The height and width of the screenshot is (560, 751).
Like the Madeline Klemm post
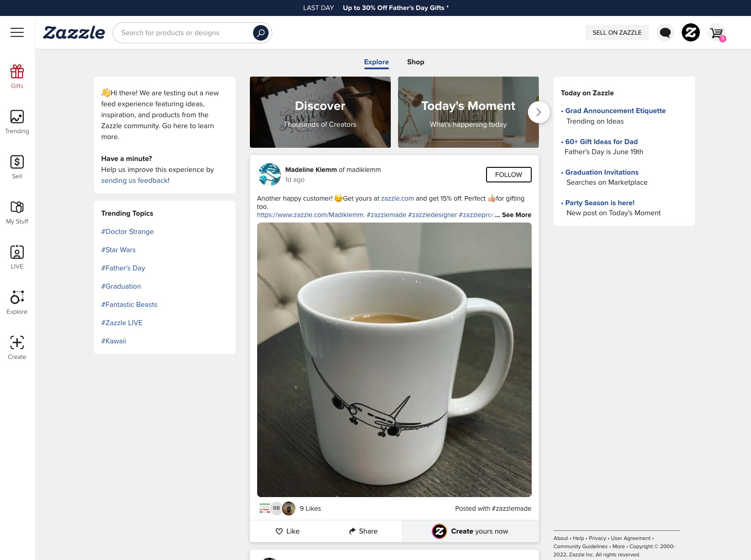(x=288, y=531)
